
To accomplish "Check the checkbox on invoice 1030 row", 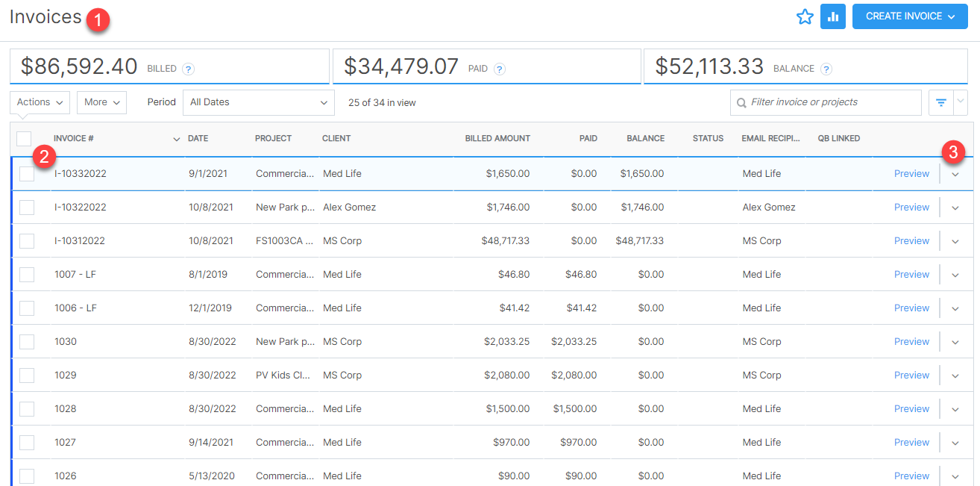I will [x=27, y=341].
